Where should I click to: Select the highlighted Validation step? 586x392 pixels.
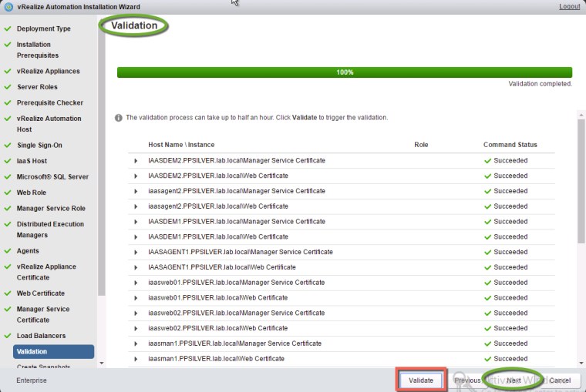tap(53, 351)
